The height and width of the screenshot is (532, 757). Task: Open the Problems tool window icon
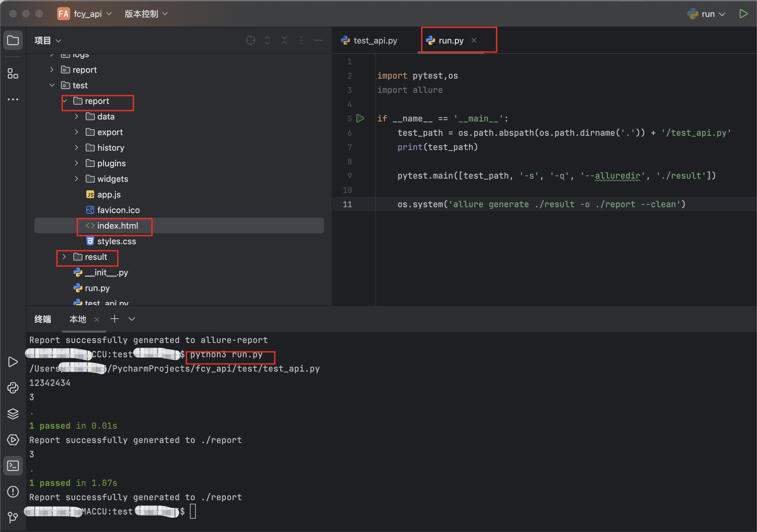(x=13, y=491)
